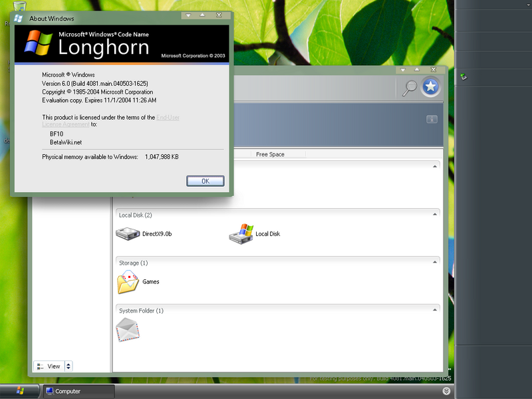Select the "Storage (1)" group header text

134,263
